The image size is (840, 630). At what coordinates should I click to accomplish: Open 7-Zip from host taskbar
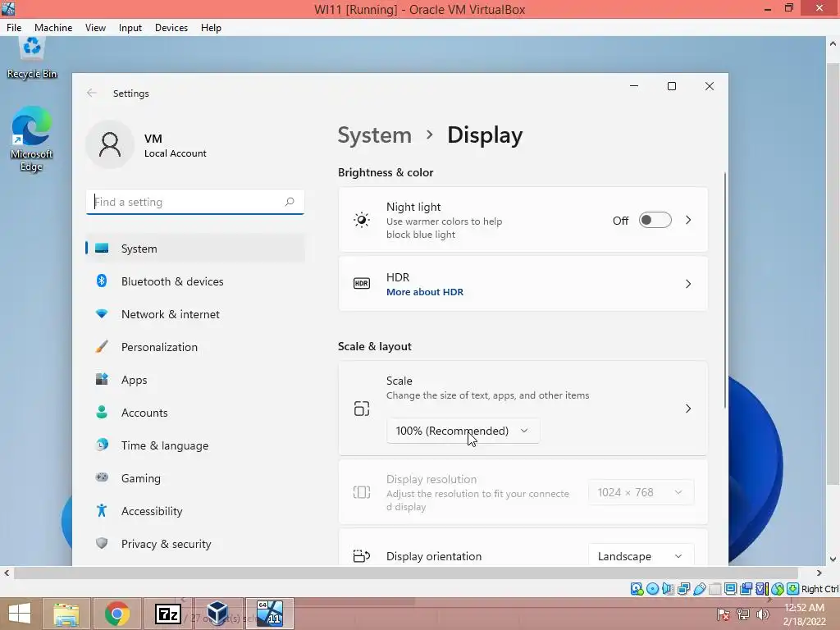click(167, 614)
